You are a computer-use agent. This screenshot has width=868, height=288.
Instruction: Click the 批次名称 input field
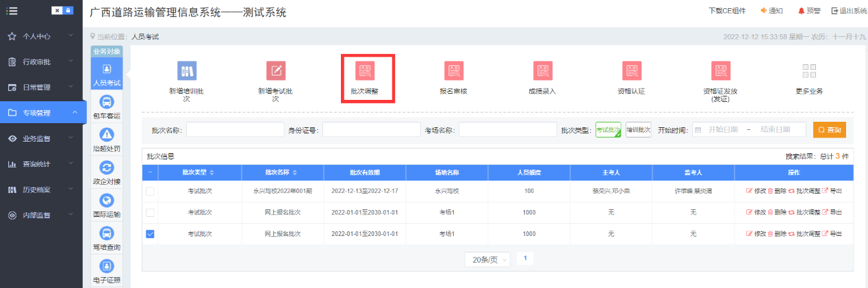pos(235,130)
